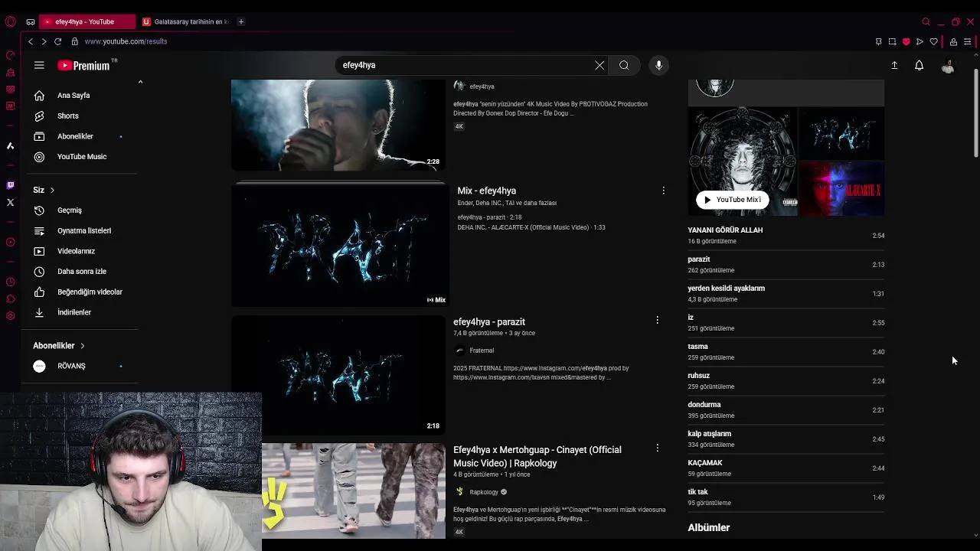980x551 pixels.
Task: Expand the Abonelikler section header chevron
Action: 82,346
